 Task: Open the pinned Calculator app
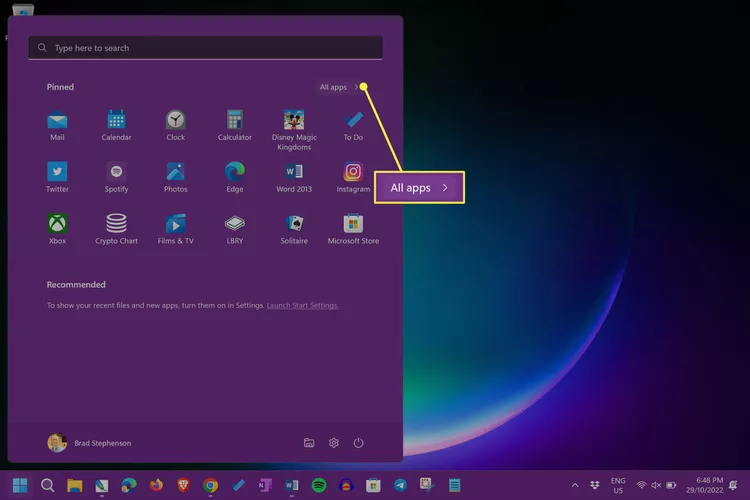click(234, 125)
